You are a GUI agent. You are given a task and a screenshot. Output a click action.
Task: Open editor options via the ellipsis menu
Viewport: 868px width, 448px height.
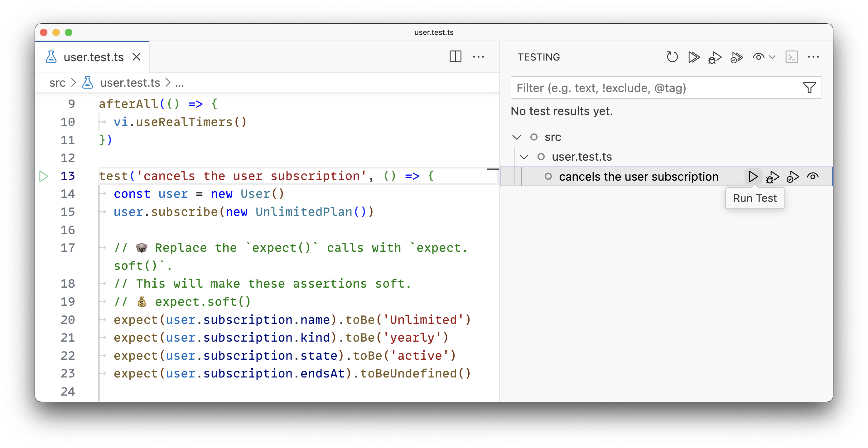tap(479, 57)
